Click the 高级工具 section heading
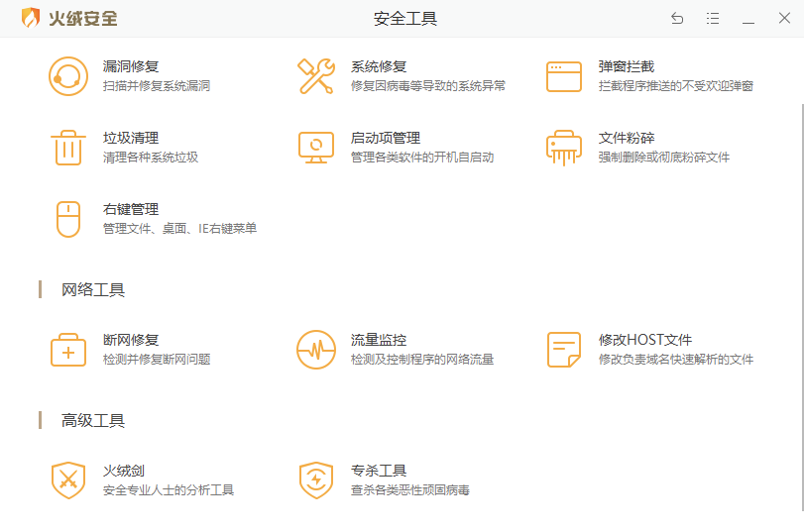 click(x=93, y=420)
